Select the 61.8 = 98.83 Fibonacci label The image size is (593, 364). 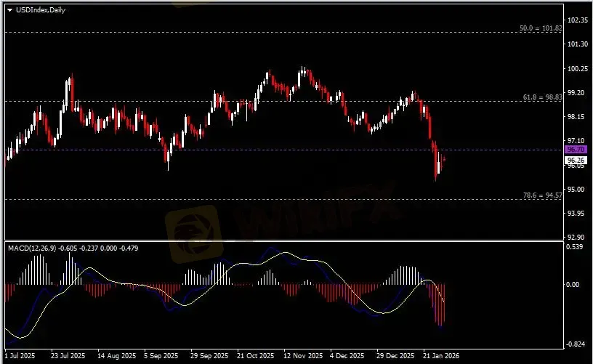click(542, 96)
